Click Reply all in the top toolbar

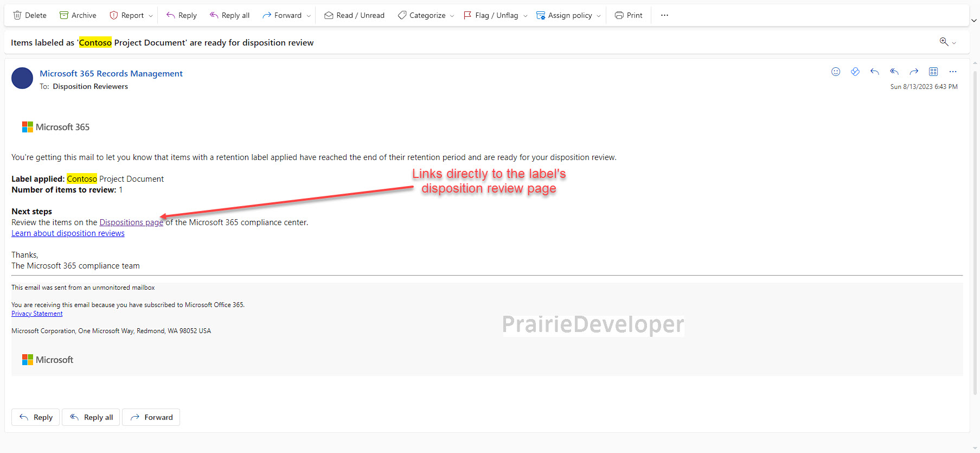[x=229, y=15]
